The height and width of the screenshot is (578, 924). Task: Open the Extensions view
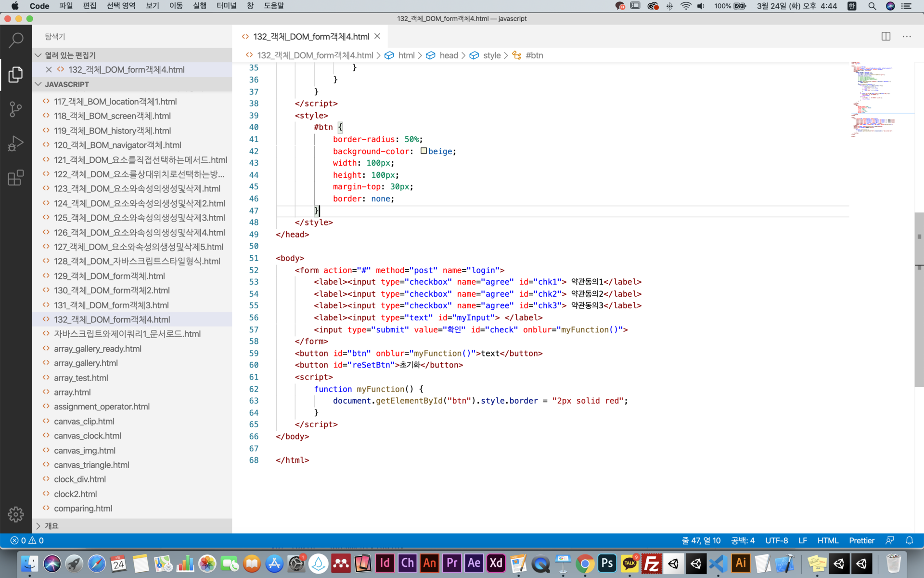coord(16,178)
